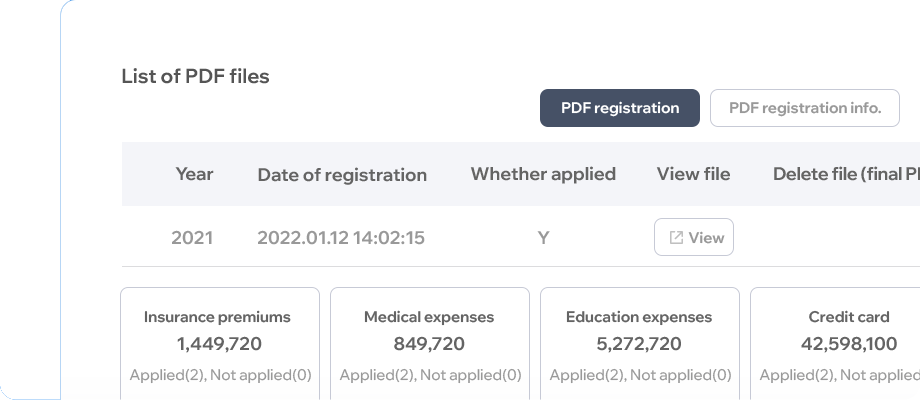Select the Date of registration header
This screenshot has height=400, width=920.
[x=342, y=175]
